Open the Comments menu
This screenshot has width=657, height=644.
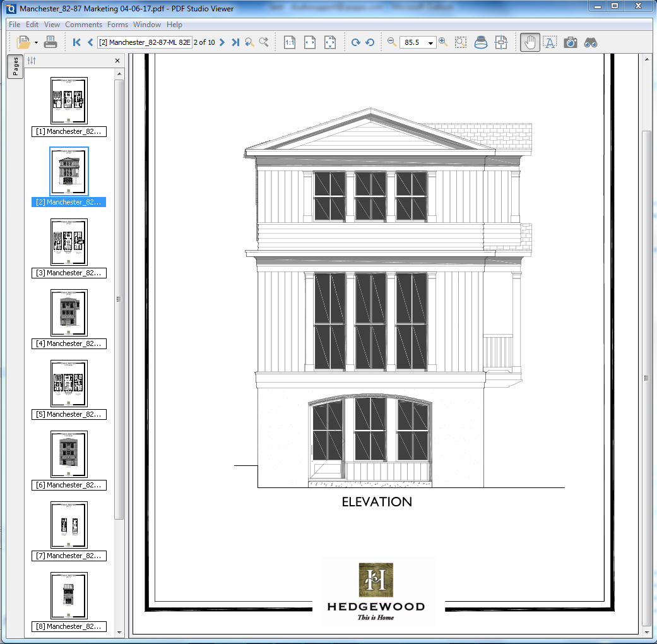click(x=83, y=25)
